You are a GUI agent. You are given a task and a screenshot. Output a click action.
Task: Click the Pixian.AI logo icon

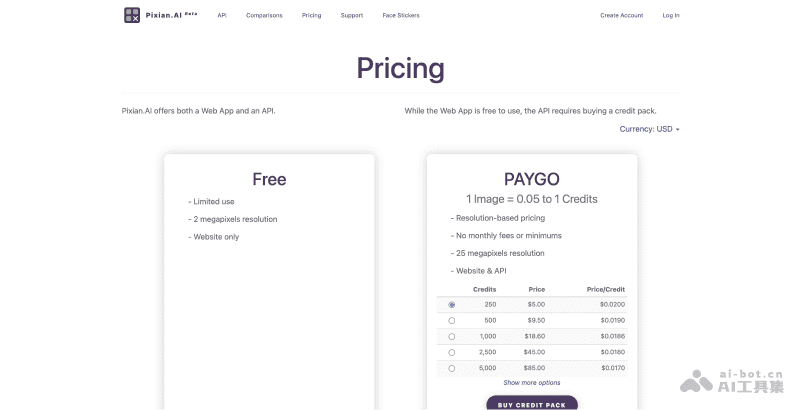(132, 15)
